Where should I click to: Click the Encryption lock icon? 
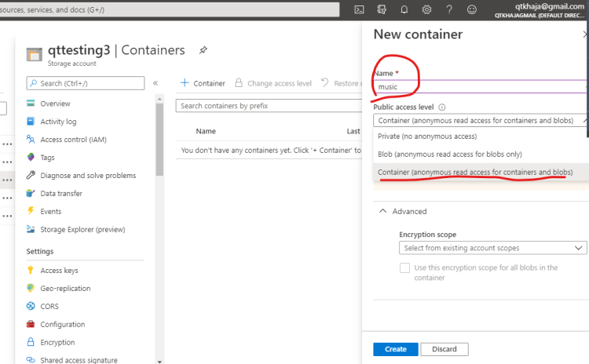31,342
